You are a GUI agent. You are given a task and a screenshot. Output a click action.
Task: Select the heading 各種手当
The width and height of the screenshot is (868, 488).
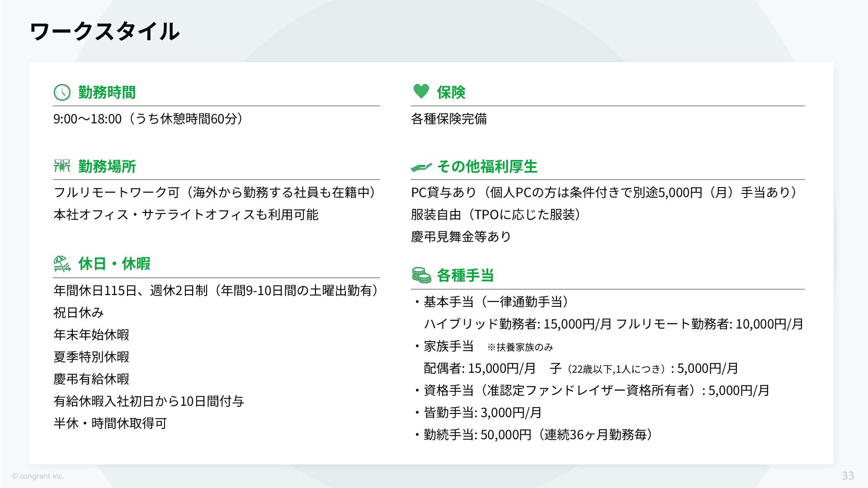pyautogui.click(x=465, y=275)
